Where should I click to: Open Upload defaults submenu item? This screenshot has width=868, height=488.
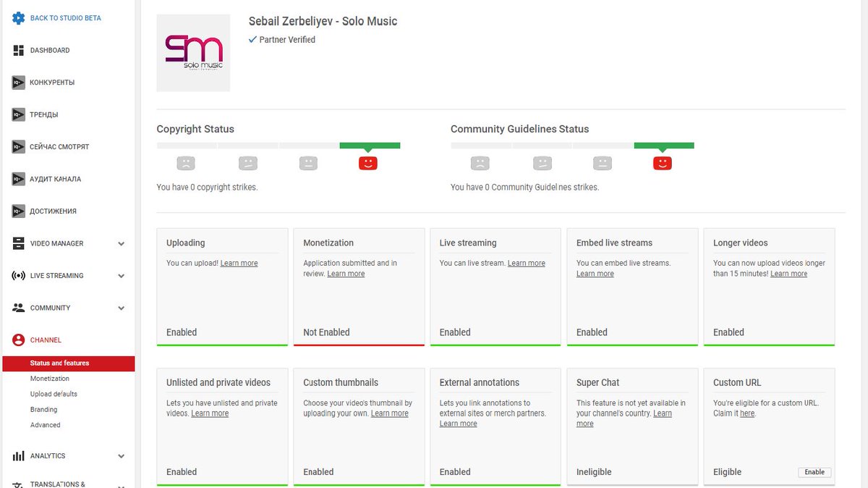[54, 394]
